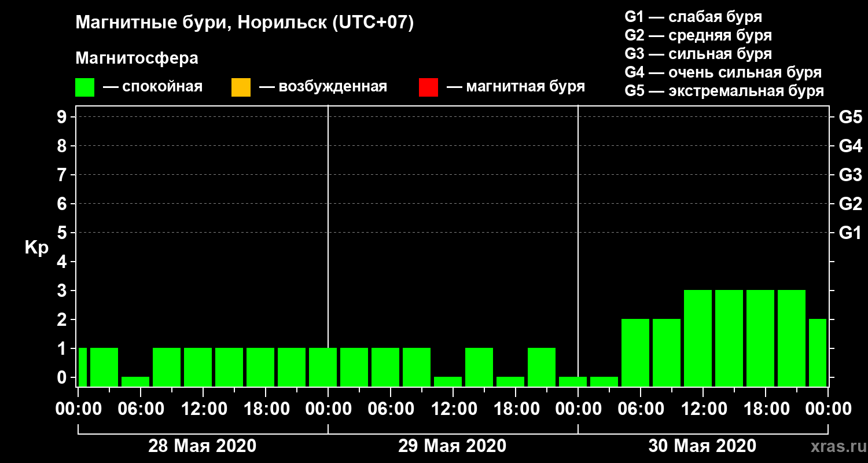Click the Kp 3 bar at 12:00 on 30 Мая
The width and height of the screenshot is (868, 463).
698,338
